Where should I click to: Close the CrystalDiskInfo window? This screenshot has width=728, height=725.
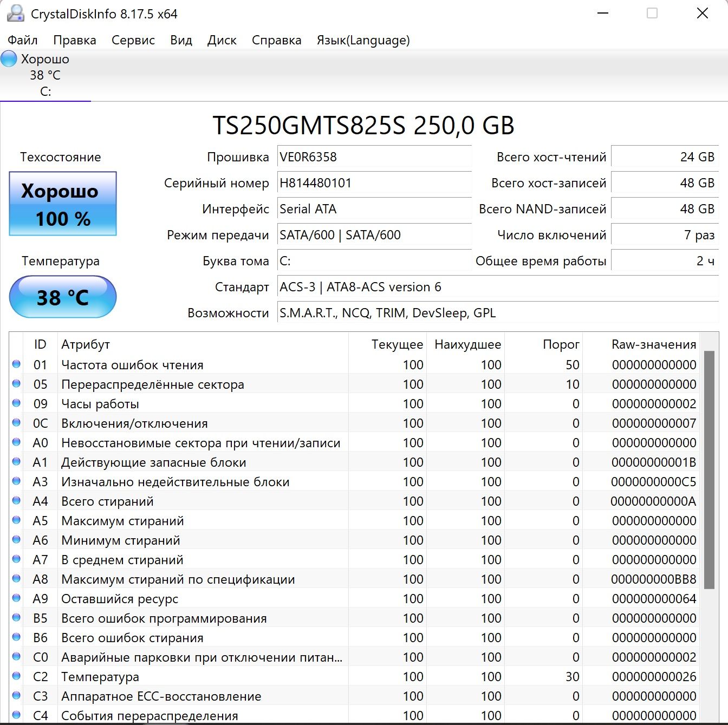pos(703,13)
